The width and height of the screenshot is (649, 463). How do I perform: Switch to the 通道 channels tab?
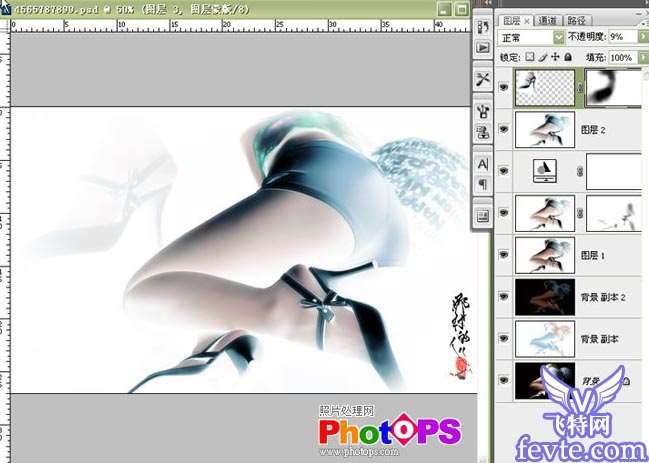(x=548, y=20)
